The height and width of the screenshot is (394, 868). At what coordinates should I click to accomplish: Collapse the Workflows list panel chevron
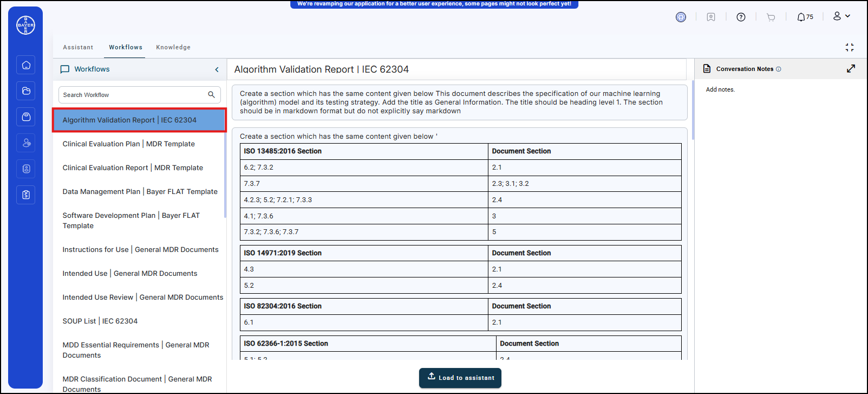217,69
